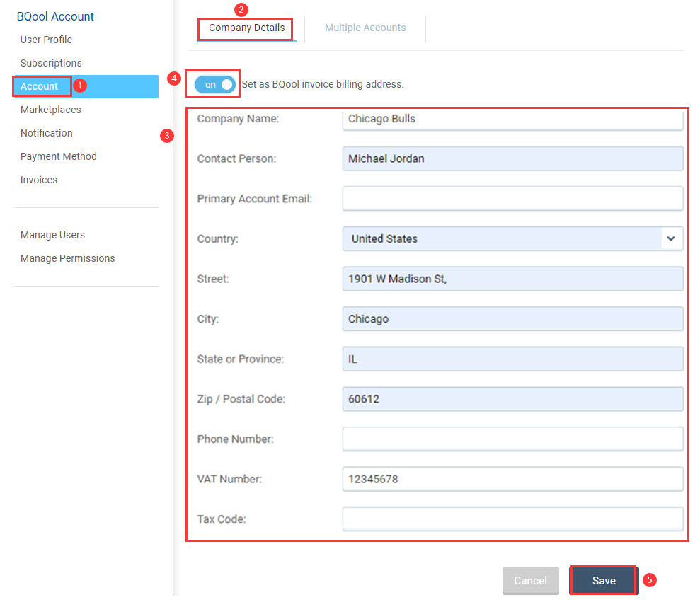Screen dimensions: 700x607
Task: Focus the Phone Number field
Action: tap(512, 439)
